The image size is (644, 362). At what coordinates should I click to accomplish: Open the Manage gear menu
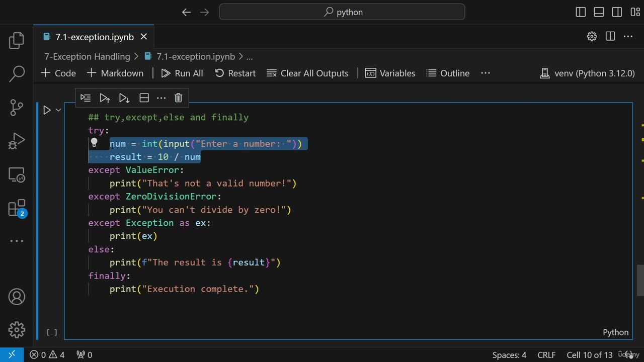point(17,330)
